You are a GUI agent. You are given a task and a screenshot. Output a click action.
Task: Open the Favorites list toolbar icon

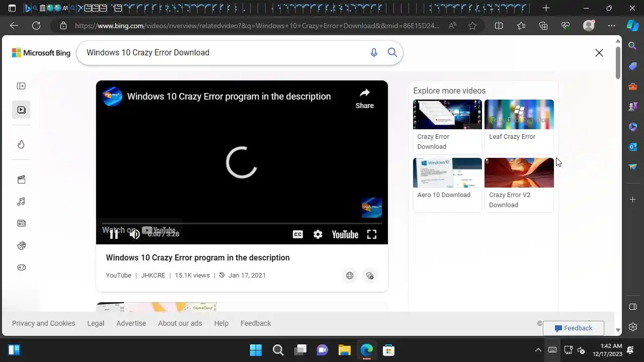pyautogui.click(x=521, y=26)
